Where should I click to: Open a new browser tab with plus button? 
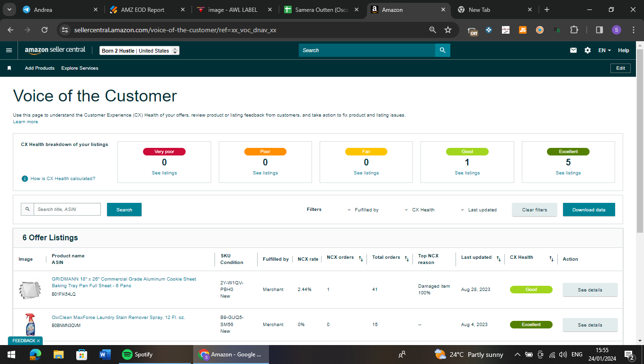547,9
